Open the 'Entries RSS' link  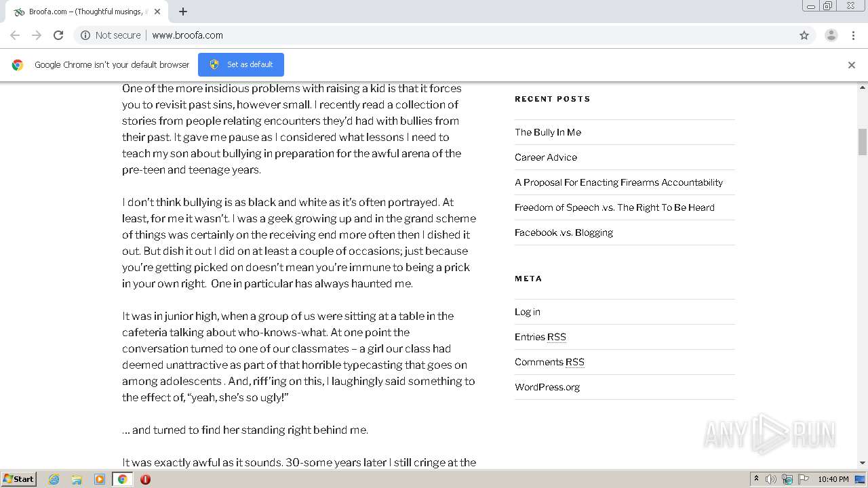540,337
